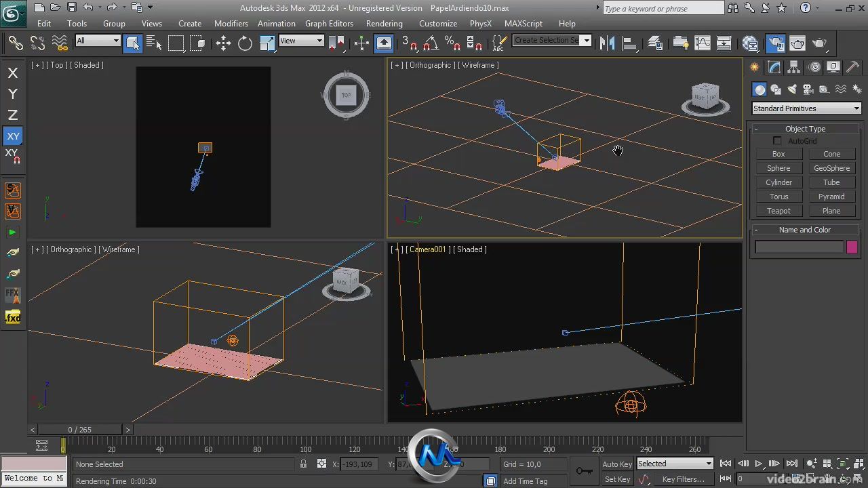
Task: Select the Select and Move tool
Action: (x=223, y=43)
